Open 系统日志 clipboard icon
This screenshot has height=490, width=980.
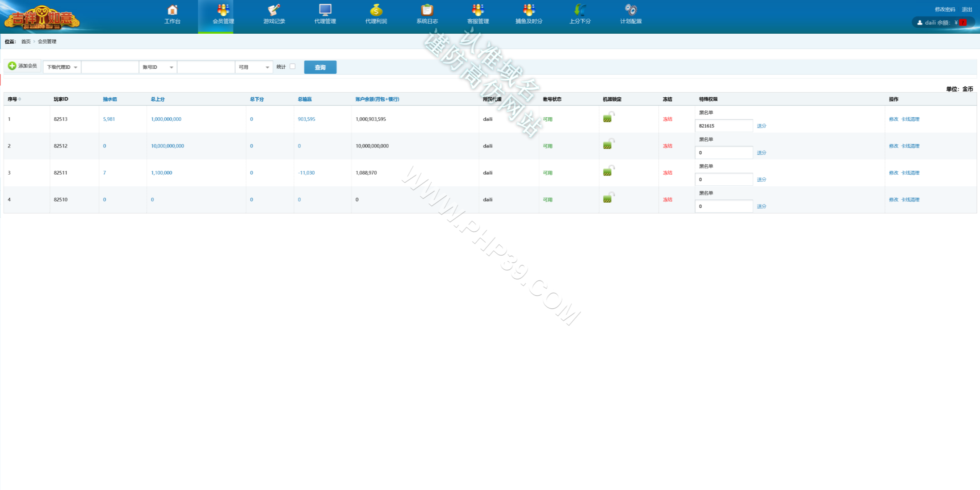point(427,10)
